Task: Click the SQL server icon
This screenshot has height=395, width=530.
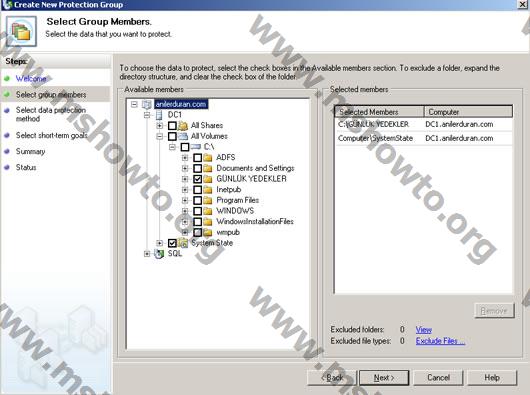Action: click(159, 253)
